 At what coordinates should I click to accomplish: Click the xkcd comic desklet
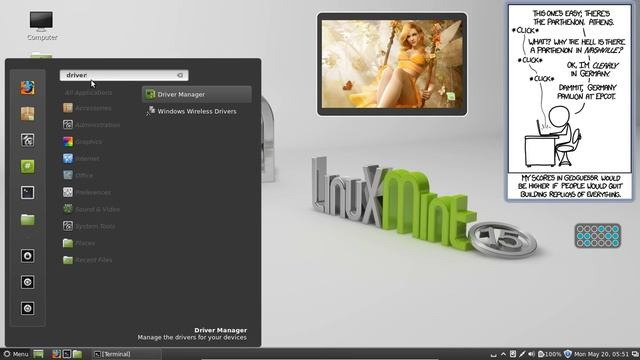click(570, 102)
